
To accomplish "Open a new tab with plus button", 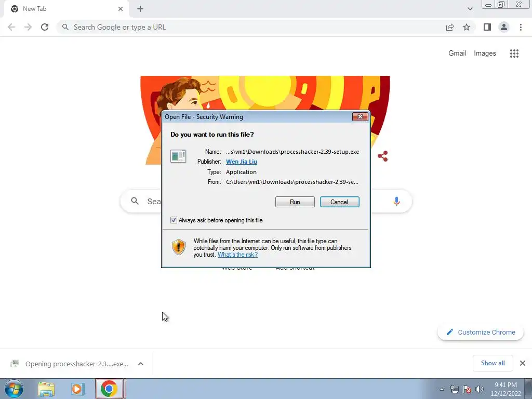I will (x=140, y=9).
